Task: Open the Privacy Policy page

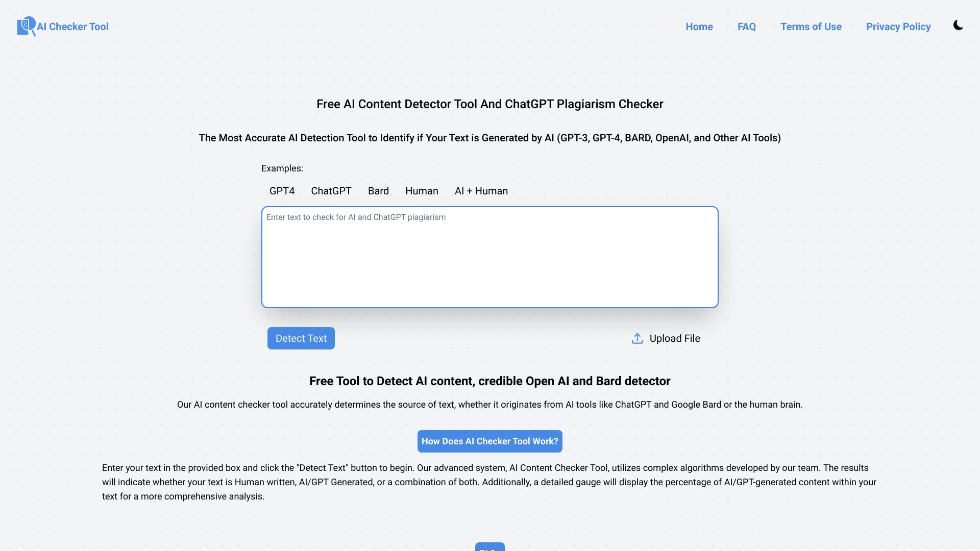Action: [898, 26]
